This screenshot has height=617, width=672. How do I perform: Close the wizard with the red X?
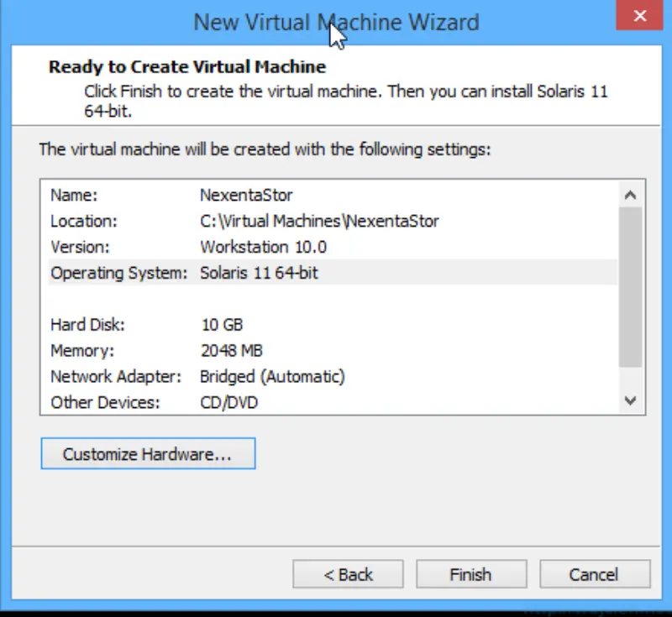639,15
